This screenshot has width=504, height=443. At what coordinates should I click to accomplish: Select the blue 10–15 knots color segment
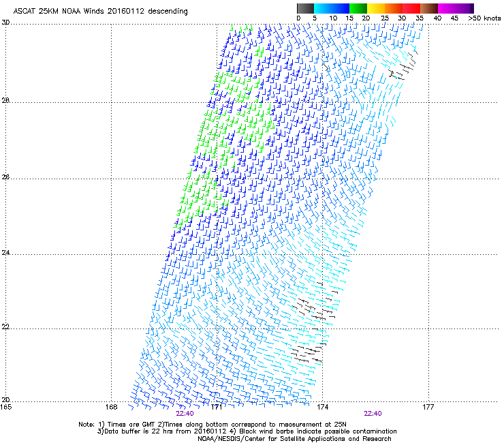[341, 8]
